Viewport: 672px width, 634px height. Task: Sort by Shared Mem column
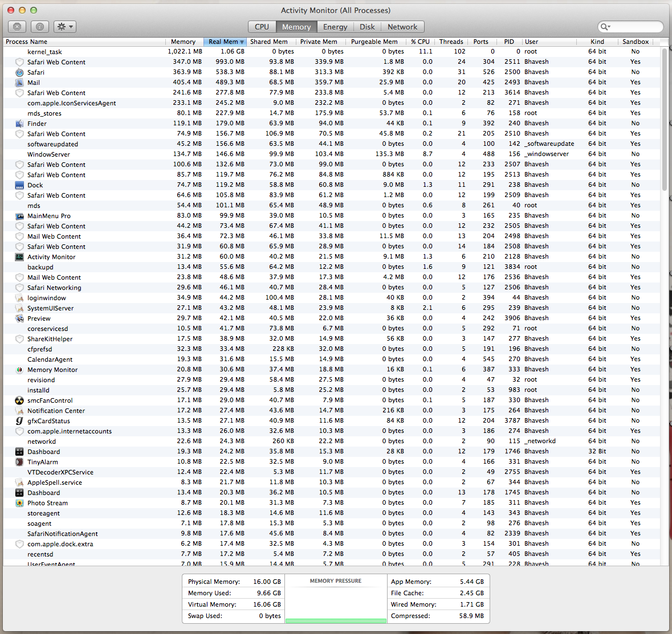coord(270,42)
